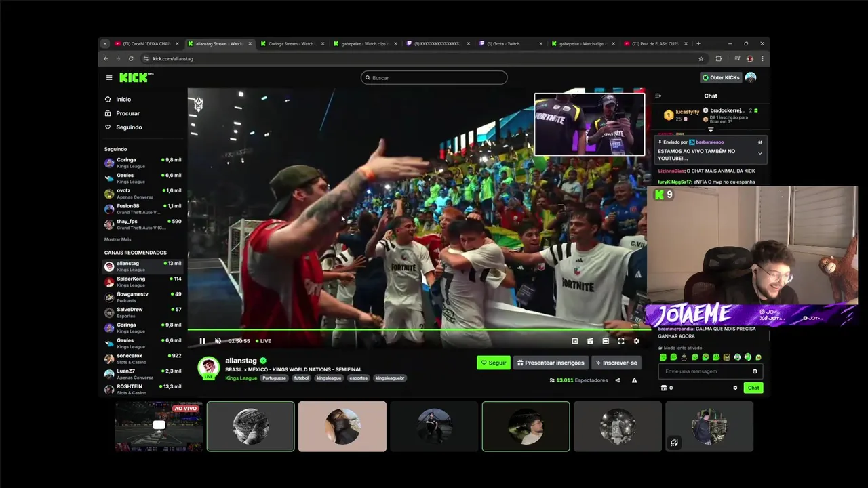868x488 pixels.
Task: Open player settings gear
Action: point(636,341)
